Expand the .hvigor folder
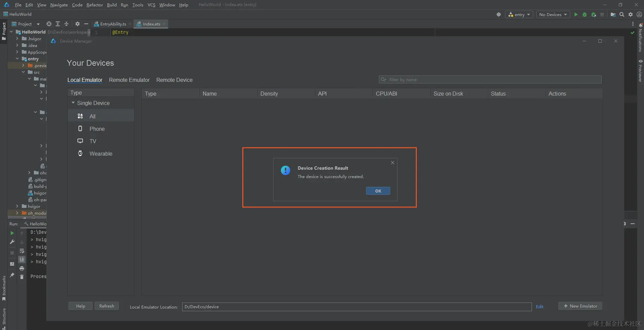644x330 pixels. click(x=17, y=39)
